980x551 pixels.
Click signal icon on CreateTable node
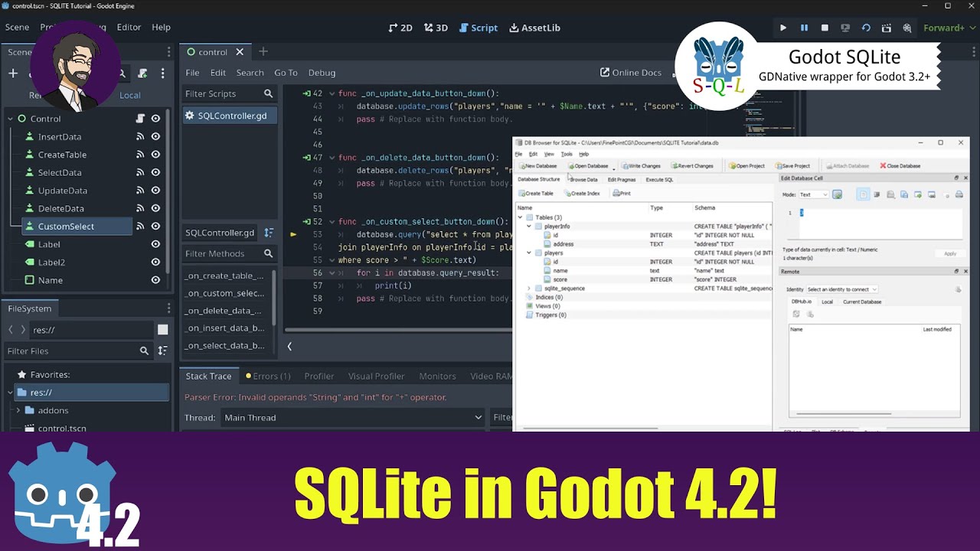click(x=140, y=155)
